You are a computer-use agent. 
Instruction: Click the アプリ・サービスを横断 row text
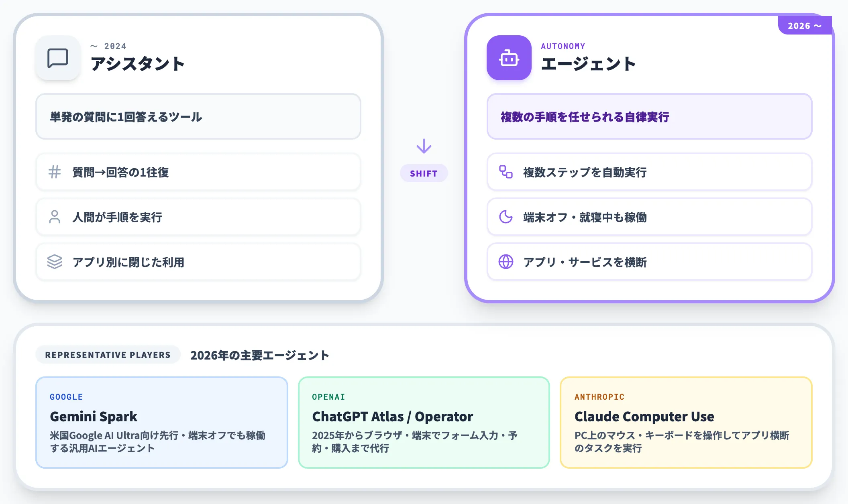585,262
